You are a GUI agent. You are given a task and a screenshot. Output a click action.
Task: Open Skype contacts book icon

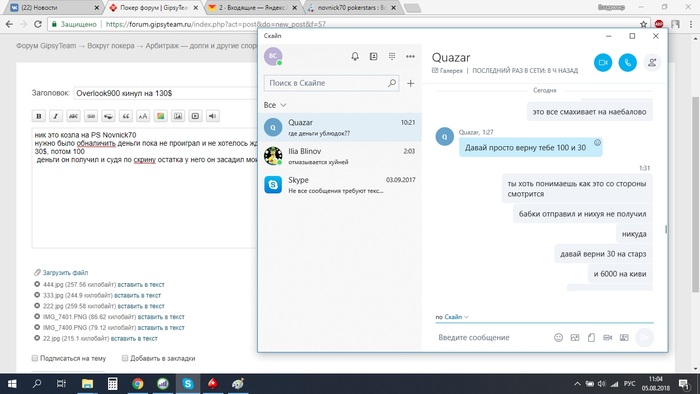[x=374, y=56]
